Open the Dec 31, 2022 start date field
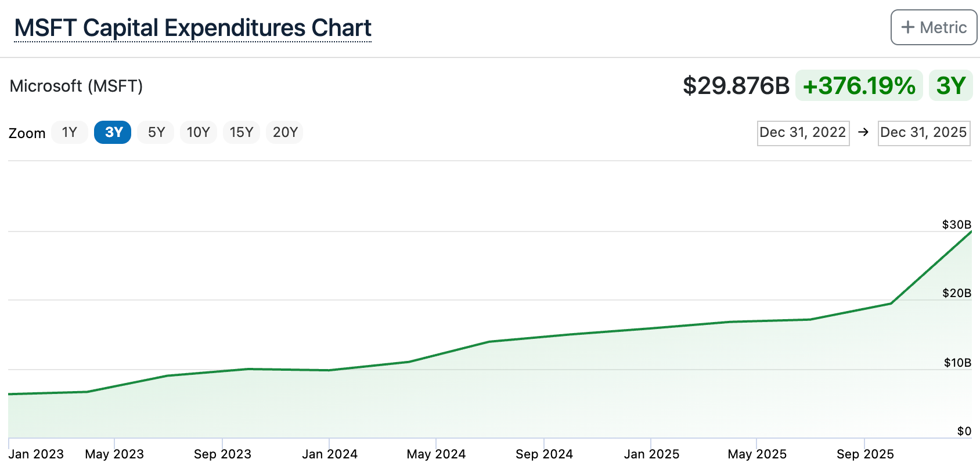The image size is (980, 470). [803, 133]
